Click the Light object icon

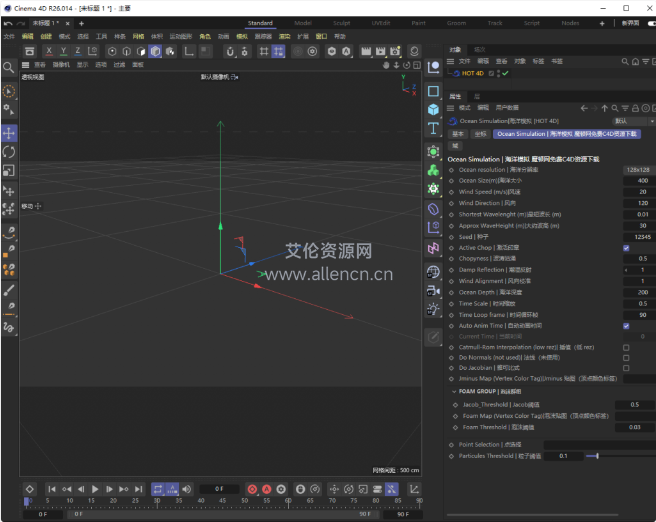pyautogui.click(x=433, y=309)
